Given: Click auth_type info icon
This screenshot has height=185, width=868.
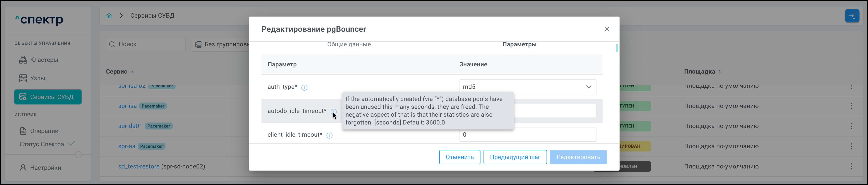Looking at the screenshot, I should tap(304, 88).
